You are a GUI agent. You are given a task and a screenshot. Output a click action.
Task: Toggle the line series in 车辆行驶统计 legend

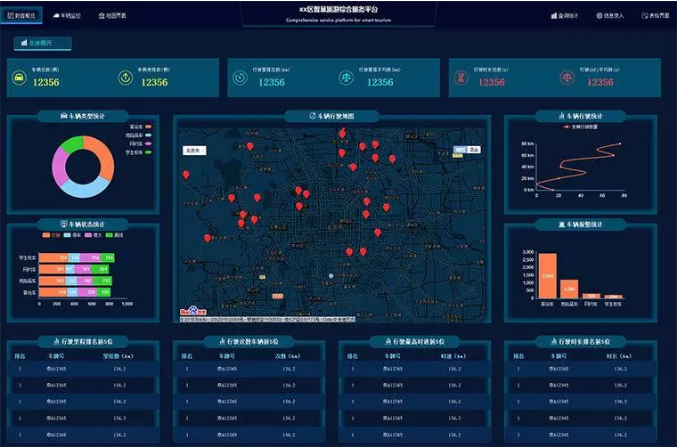[x=581, y=127]
